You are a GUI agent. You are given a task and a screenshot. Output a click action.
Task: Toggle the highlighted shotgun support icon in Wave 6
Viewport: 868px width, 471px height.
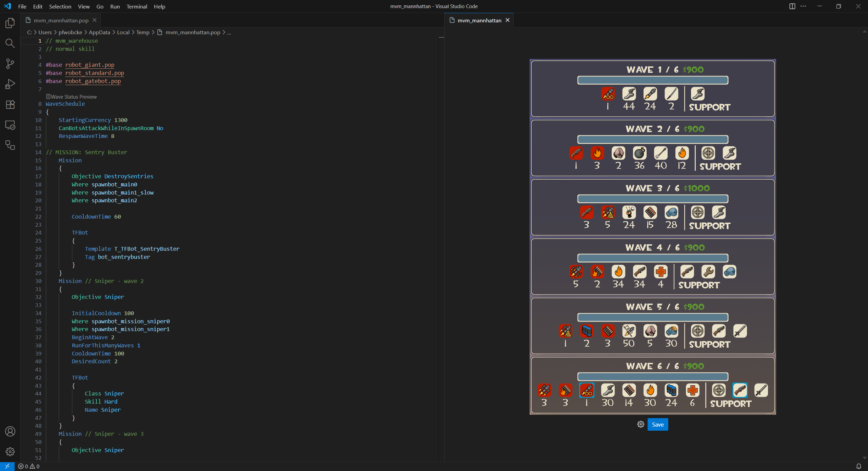740,390
